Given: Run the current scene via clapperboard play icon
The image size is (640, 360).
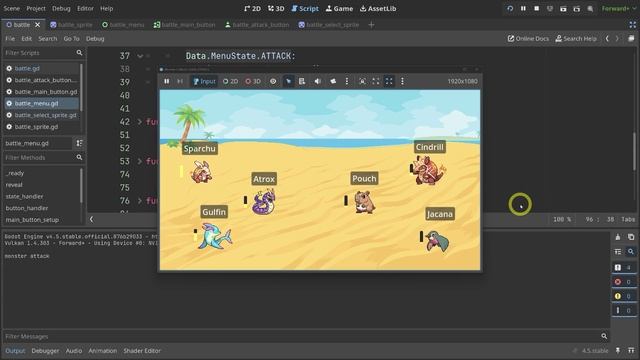Looking at the screenshot, I should click(x=563, y=8).
